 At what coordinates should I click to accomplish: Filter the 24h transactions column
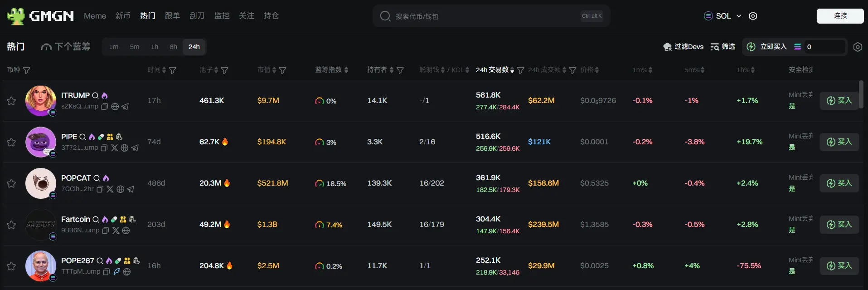(x=520, y=70)
